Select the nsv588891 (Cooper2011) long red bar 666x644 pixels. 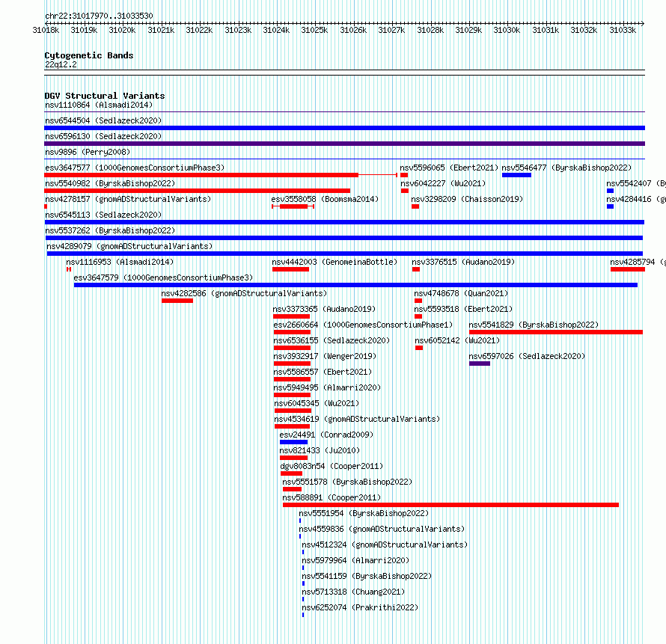point(450,505)
